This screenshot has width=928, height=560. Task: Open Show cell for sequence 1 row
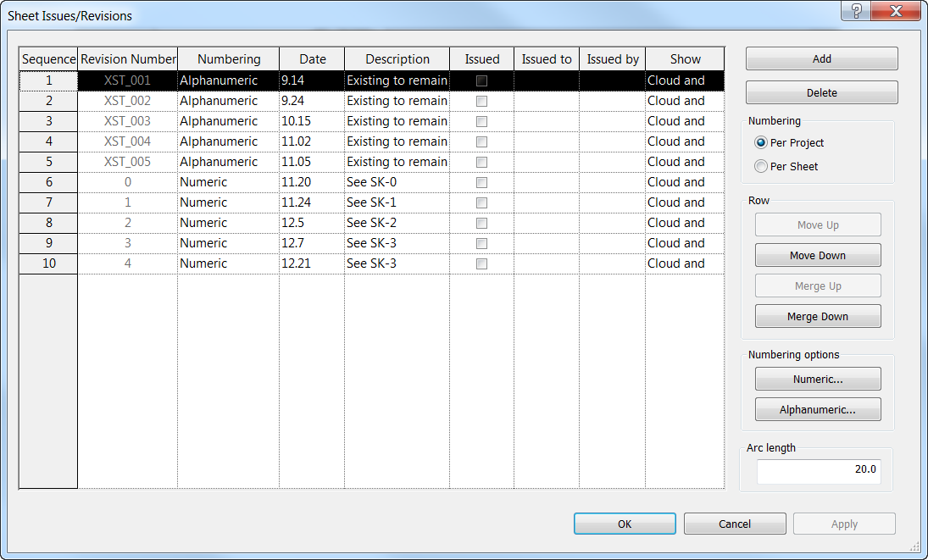[x=685, y=80]
